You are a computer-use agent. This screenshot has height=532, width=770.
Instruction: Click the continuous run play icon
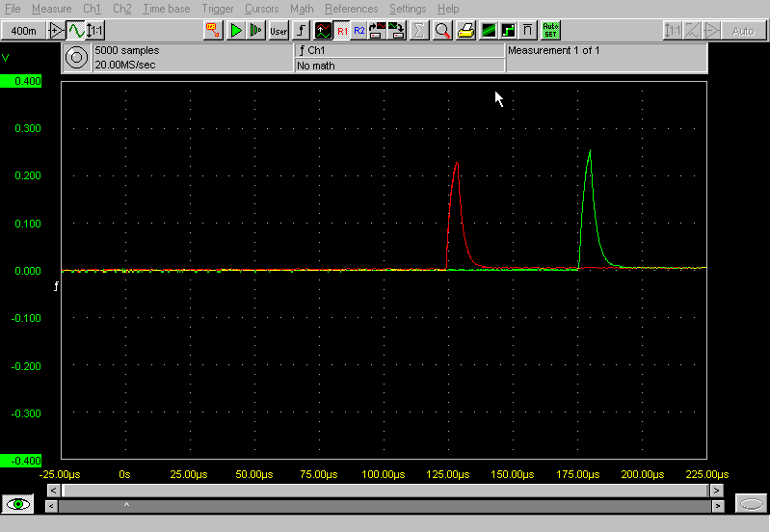[255, 31]
